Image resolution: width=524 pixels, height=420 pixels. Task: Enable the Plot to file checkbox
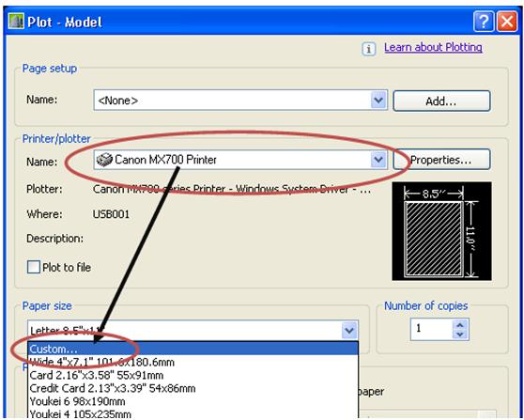(34, 267)
